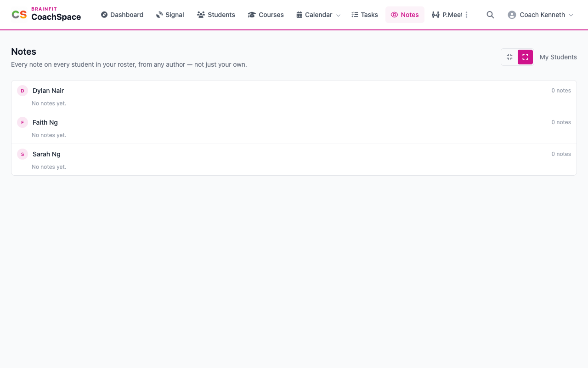588x368 pixels.
Task: Click Dylan Nair's avatar icon
Action: (x=23, y=91)
